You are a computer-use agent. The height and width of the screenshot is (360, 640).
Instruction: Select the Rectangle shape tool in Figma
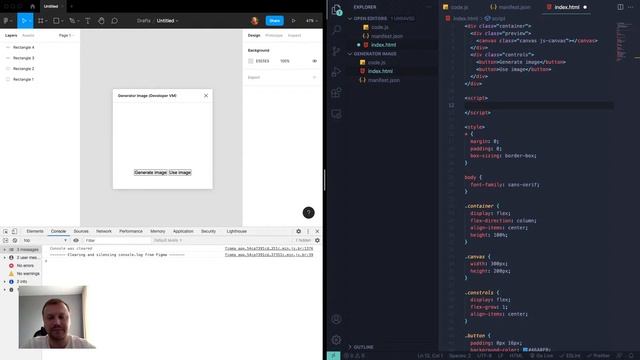[57, 20]
